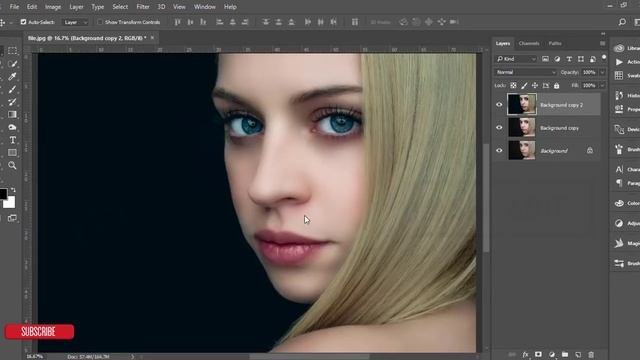Open the search icon in options bar

[x=622, y=22]
